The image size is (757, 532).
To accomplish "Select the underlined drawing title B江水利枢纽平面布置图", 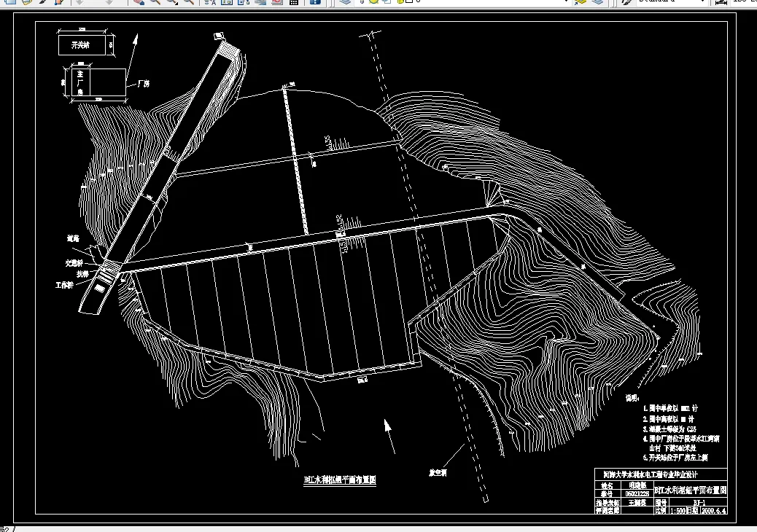I will [x=340, y=480].
